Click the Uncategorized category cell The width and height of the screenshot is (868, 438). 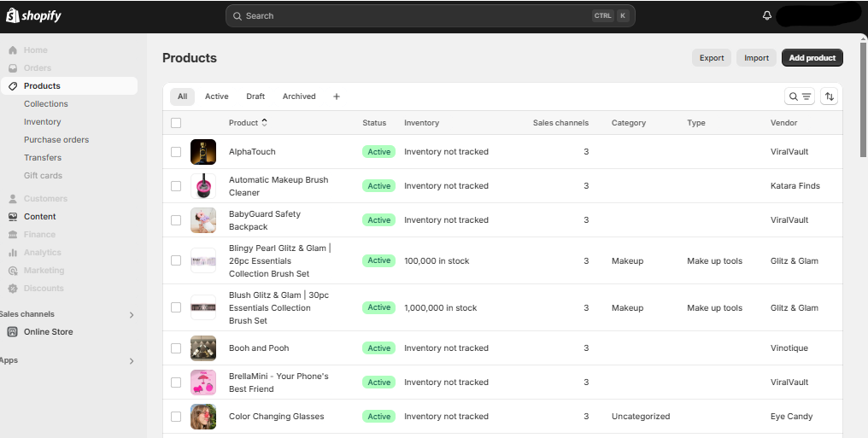(x=641, y=417)
